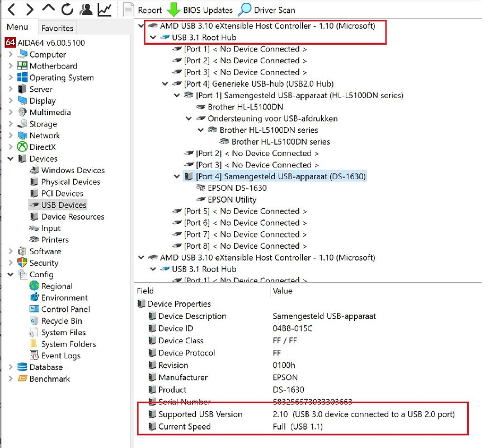Collapse the Devices tree node

coord(11,158)
